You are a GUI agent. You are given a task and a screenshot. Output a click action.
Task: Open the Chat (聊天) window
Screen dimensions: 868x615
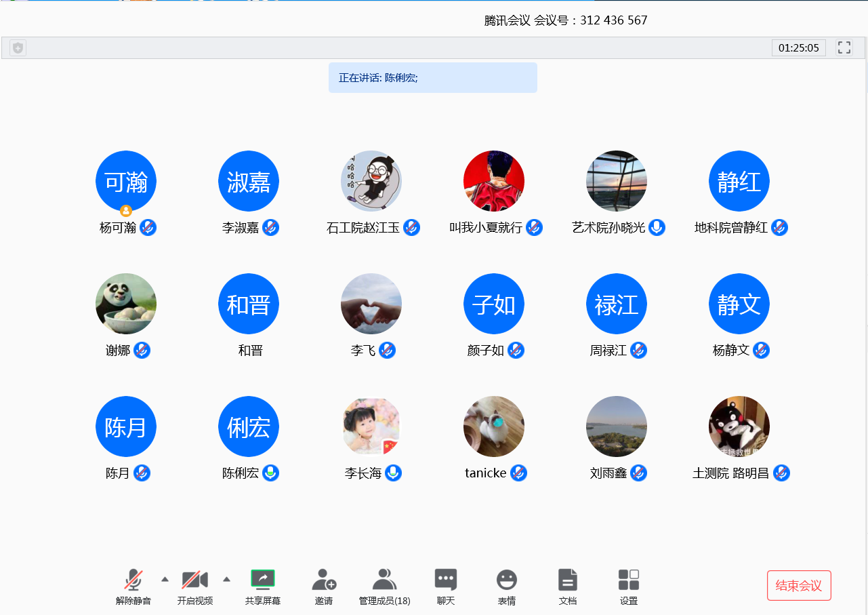coord(446,580)
